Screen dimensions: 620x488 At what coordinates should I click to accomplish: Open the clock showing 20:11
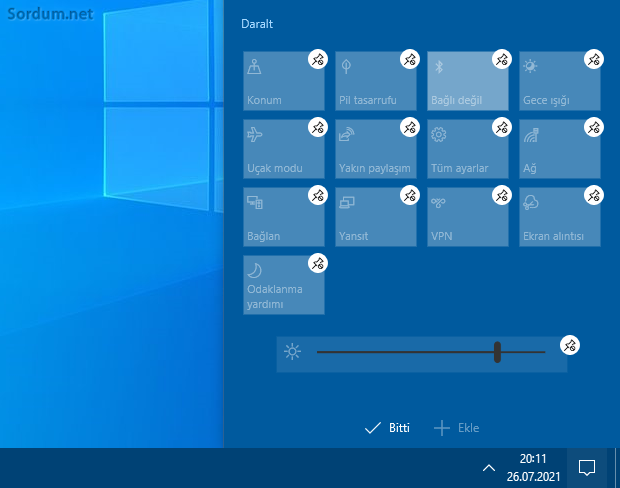pyautogui.click(x=533, y=468)
